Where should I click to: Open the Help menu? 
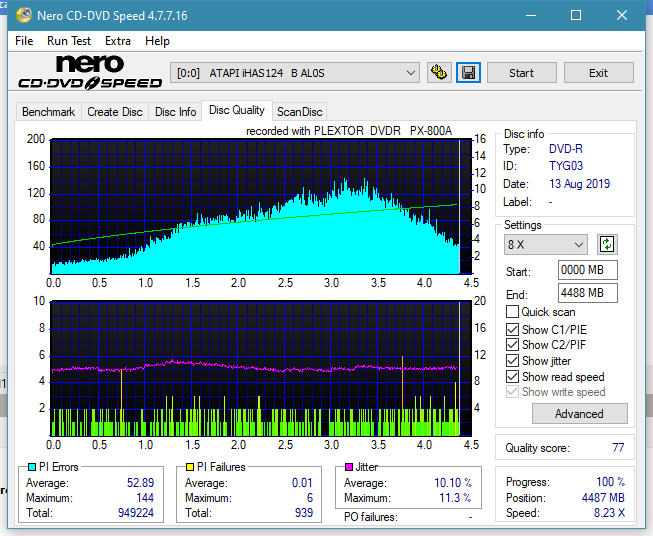tap(157, 41)
